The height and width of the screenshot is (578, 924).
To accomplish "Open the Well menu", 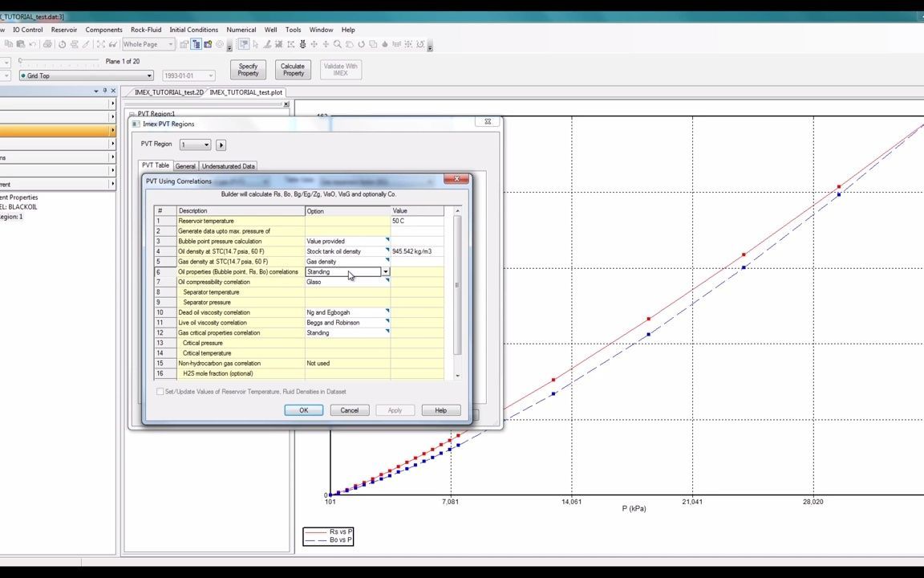I will [270, 30].
